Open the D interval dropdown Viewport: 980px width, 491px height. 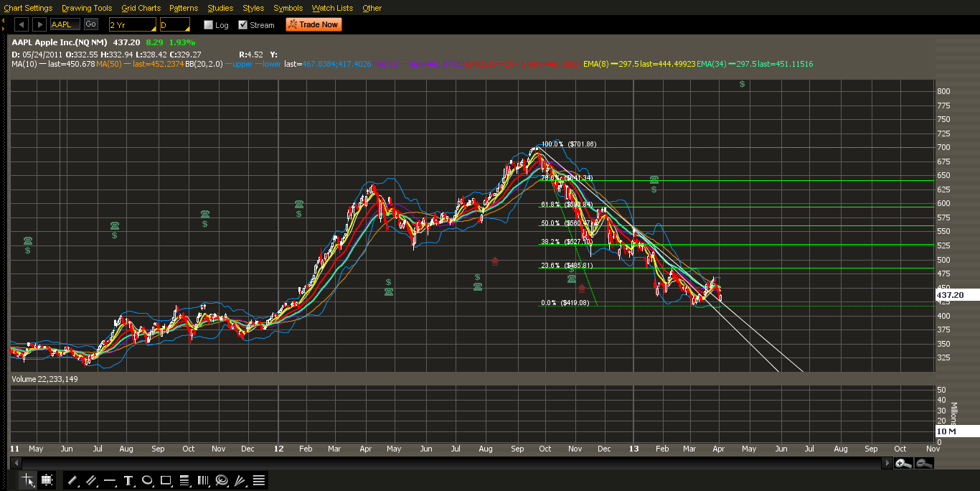(x=174, y=24)
